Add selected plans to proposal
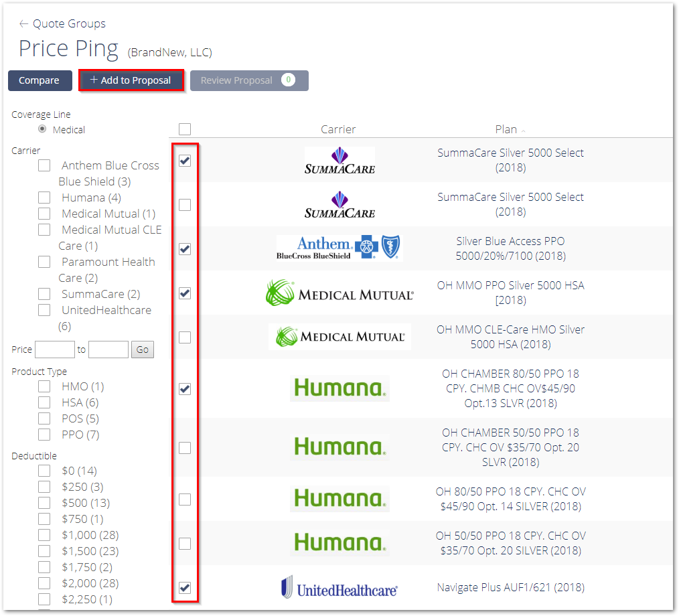Image resolution: width=679 pixels, height=616 pixels. [x=131, y=80]
